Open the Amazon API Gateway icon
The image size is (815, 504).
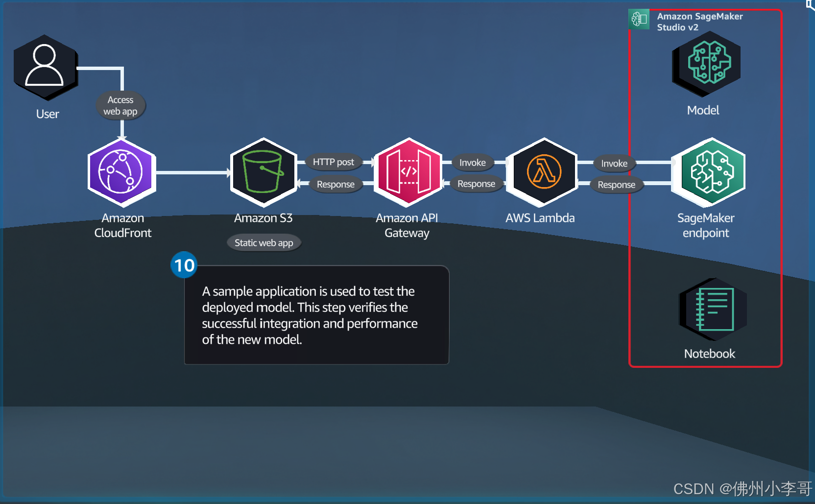408,172
